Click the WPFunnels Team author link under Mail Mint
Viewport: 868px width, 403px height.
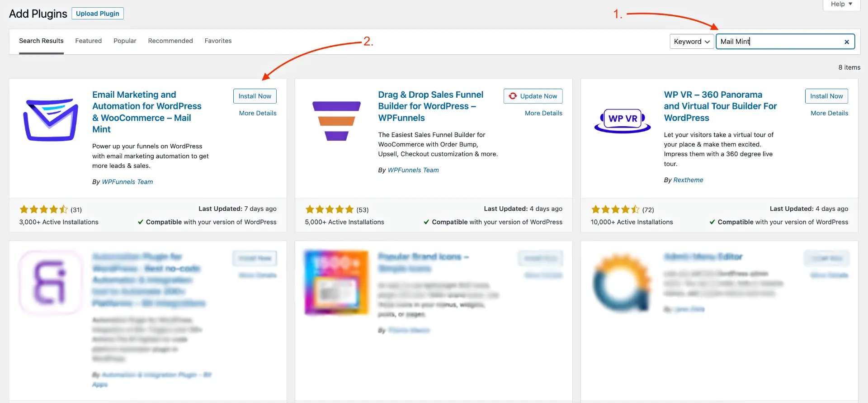(127, 182)
